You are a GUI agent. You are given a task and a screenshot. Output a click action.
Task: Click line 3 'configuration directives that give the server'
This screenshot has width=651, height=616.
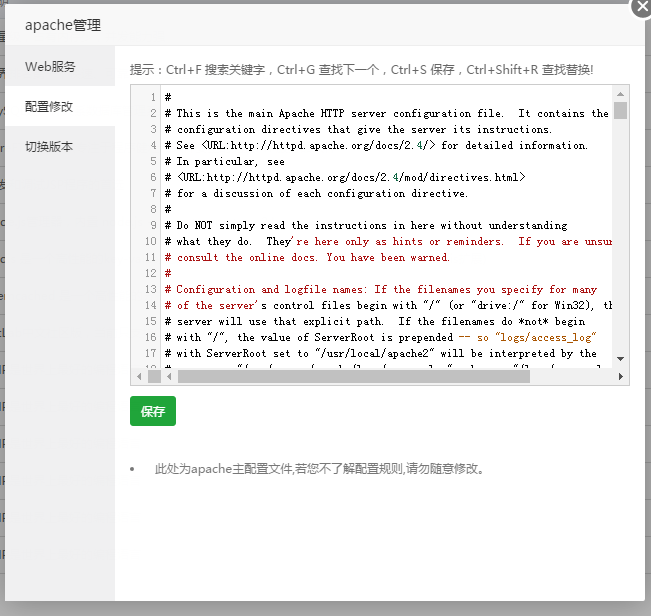click(358, 130)
